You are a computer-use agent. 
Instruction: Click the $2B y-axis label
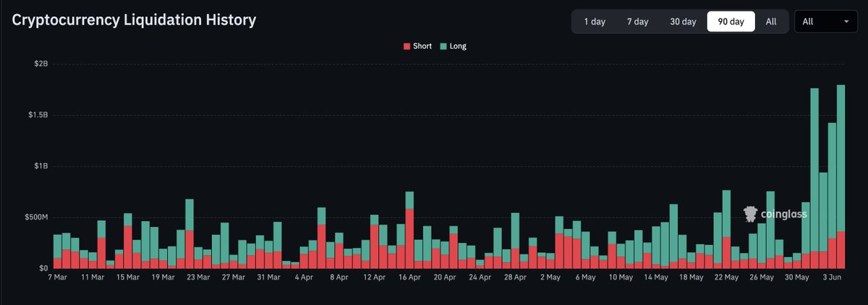point(41,64)
